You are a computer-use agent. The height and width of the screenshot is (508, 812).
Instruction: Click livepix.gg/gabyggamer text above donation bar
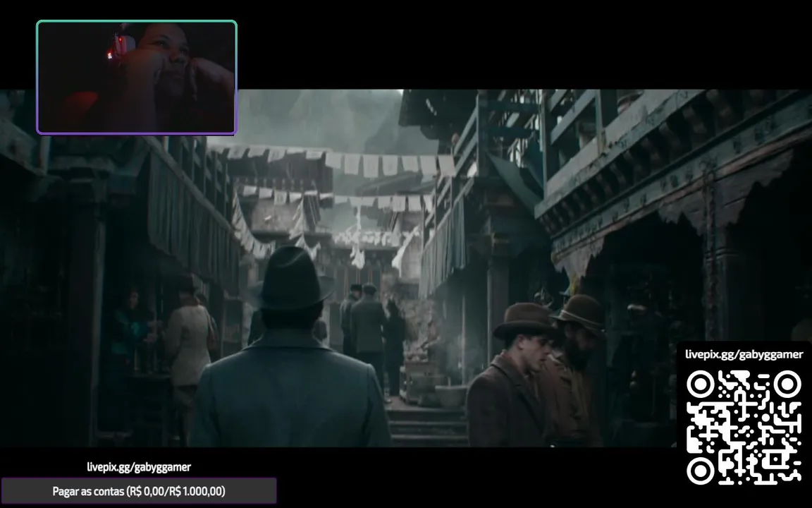click(139, 467)
